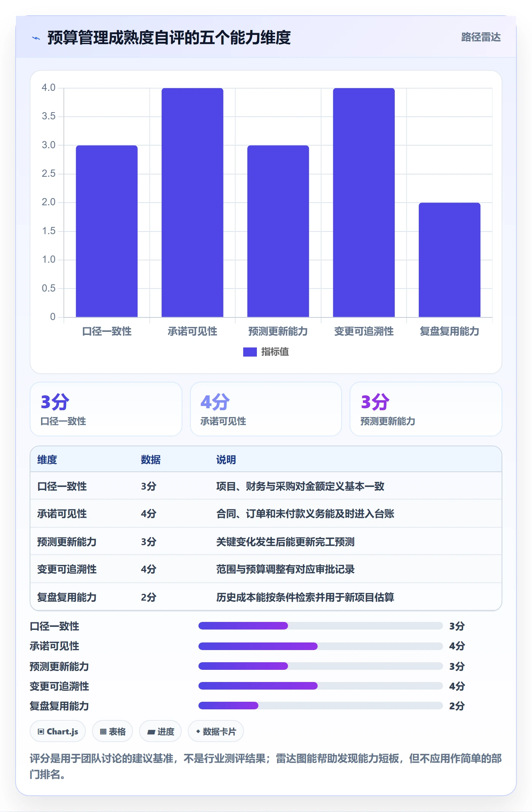Open the 3分 预测更新能力 summary card
The height and width of the screenshot is (812, 532).
[426, 409]
